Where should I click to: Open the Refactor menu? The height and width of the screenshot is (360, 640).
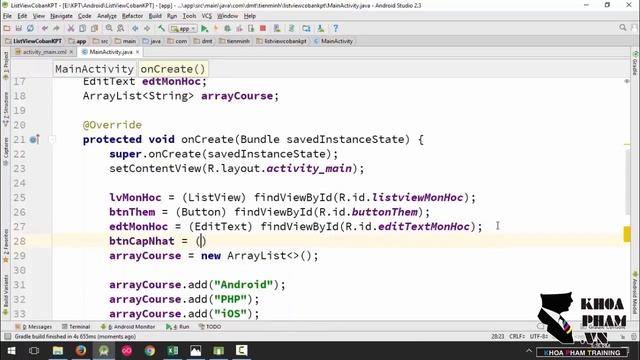coord(132,16)
